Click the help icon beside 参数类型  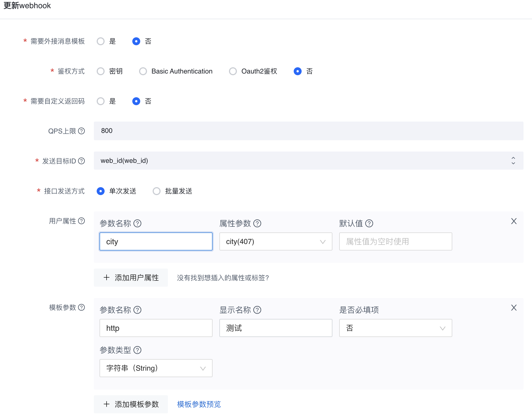pyautogui.click(x=137, y=350)
